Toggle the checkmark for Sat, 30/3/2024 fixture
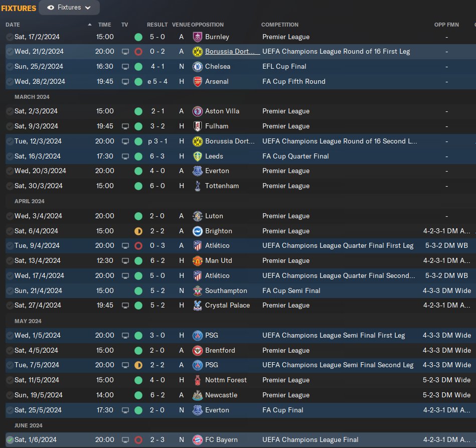The width and height of the screenshot is (476, 448). 10,186
